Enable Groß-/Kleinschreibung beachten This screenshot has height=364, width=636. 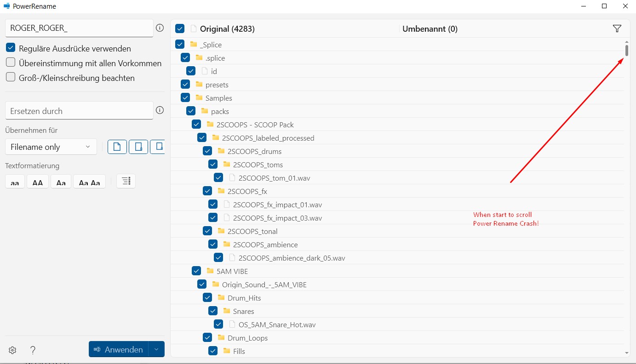(x=10, y=77)
